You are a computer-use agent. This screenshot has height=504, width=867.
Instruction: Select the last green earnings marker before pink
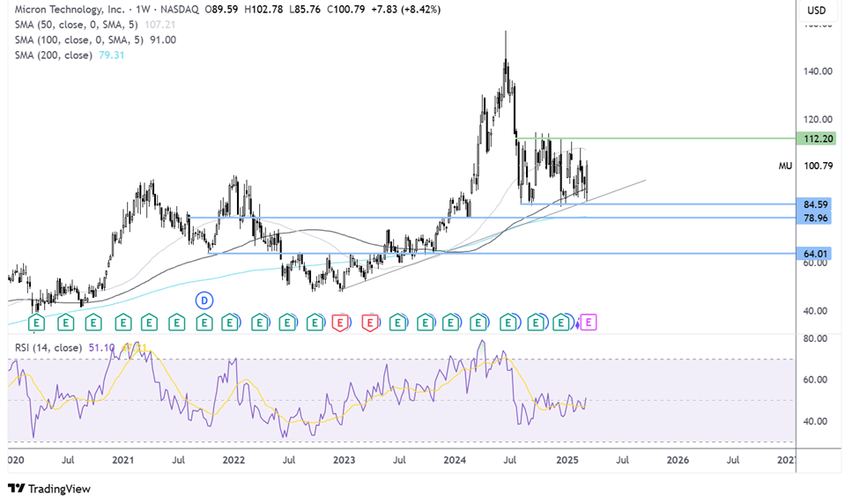(x=562, y=322)
